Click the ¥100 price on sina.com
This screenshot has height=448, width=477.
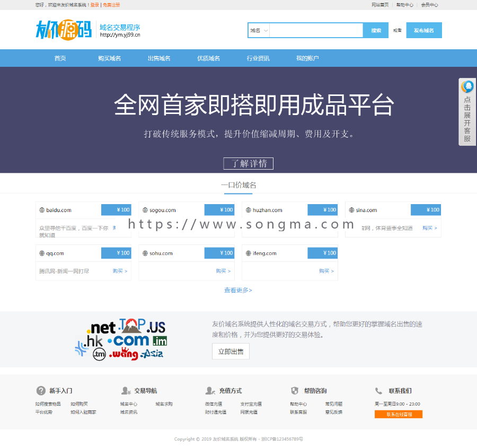coord(426,210)
